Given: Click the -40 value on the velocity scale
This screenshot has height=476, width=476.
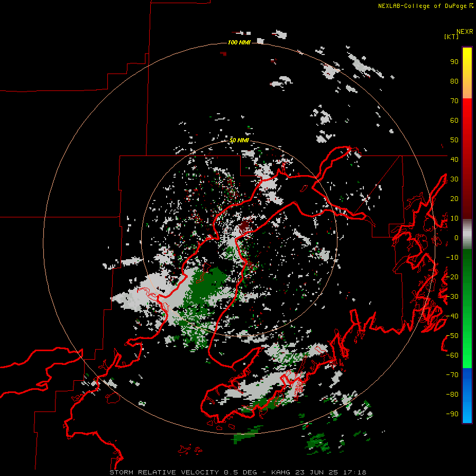Looking at the screenshot, I should coord(452,316).
